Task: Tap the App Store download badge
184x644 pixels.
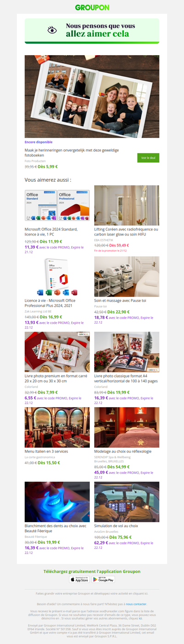Action: point(80,580)
